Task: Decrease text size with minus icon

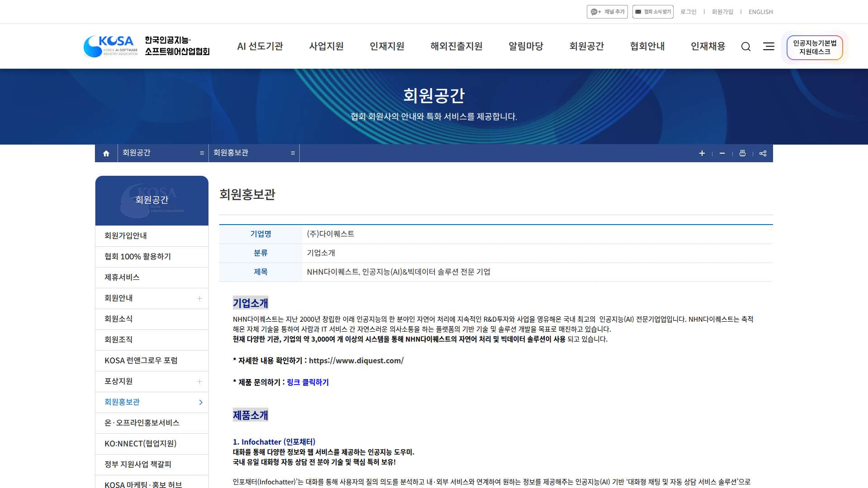Action: (x=722, y=153)
